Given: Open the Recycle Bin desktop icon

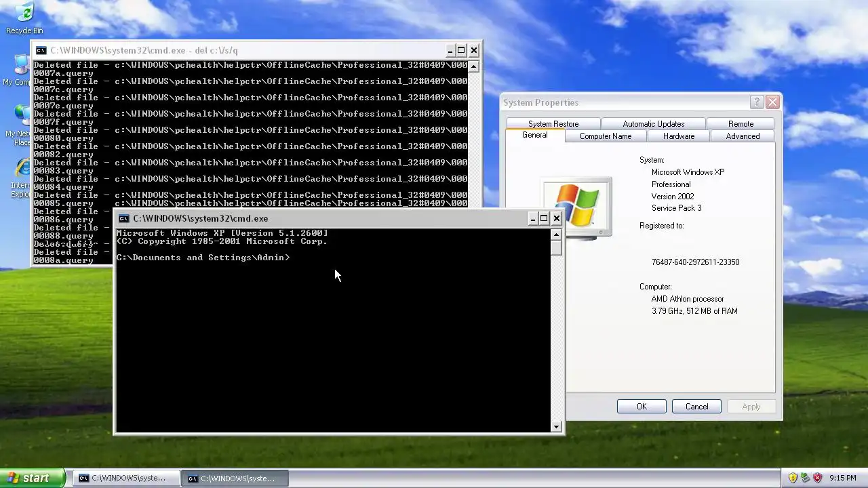Looking at the screenshot, I should [x=24, y=18].
